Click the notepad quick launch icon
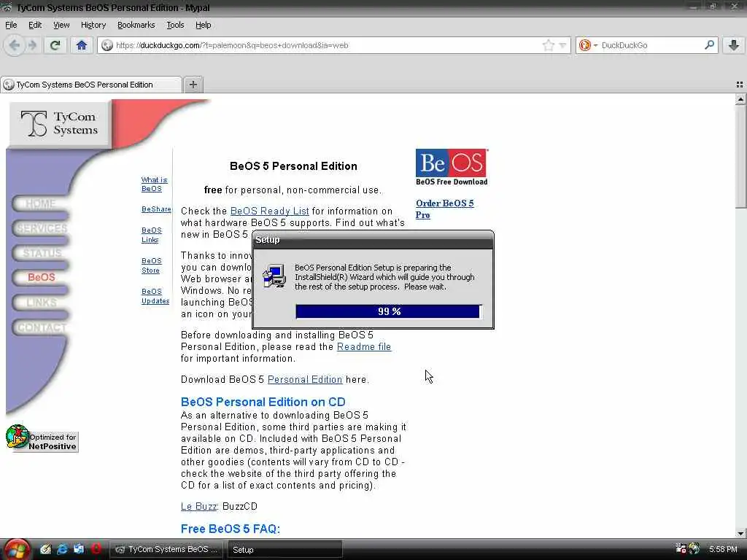The image size is (747, 560). [x=46, y=549]
